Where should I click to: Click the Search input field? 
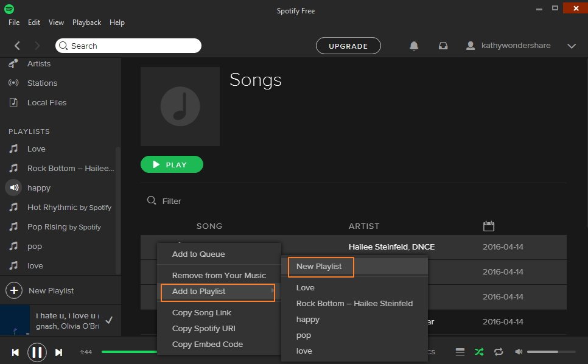[128, 46]
